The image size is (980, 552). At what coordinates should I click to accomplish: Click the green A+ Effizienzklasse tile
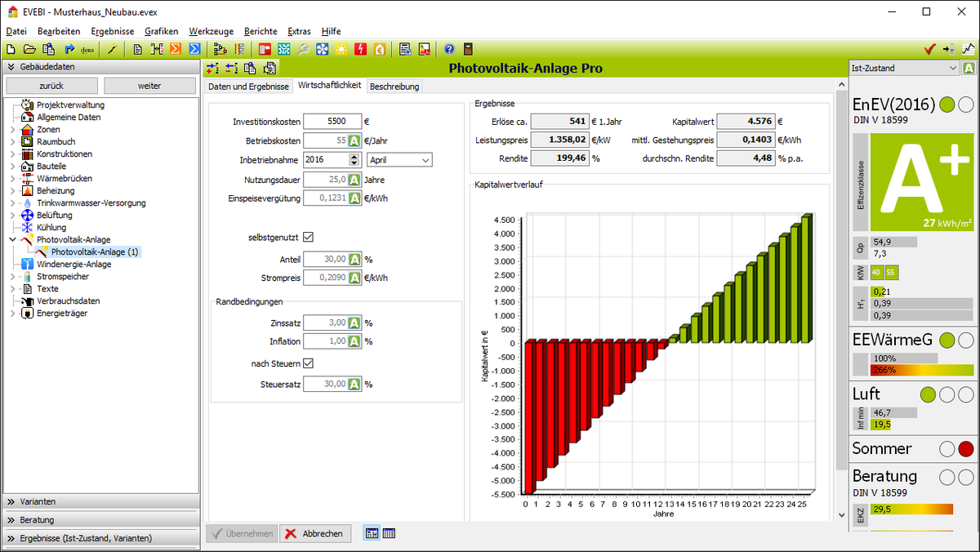pos(922,182)
